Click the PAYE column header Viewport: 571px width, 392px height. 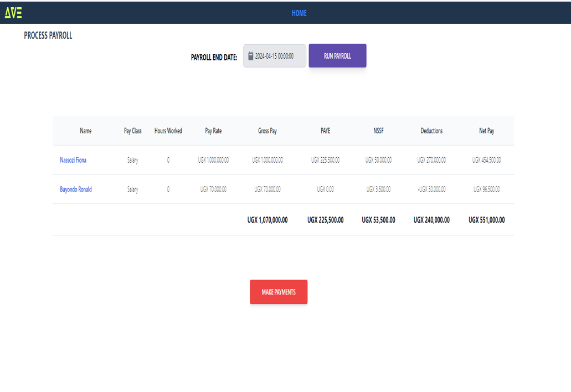point(325,131)
